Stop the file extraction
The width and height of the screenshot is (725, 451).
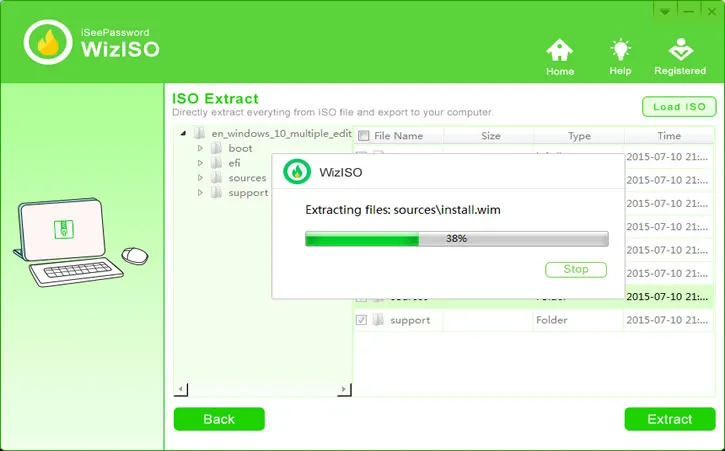tap(575, 269)
